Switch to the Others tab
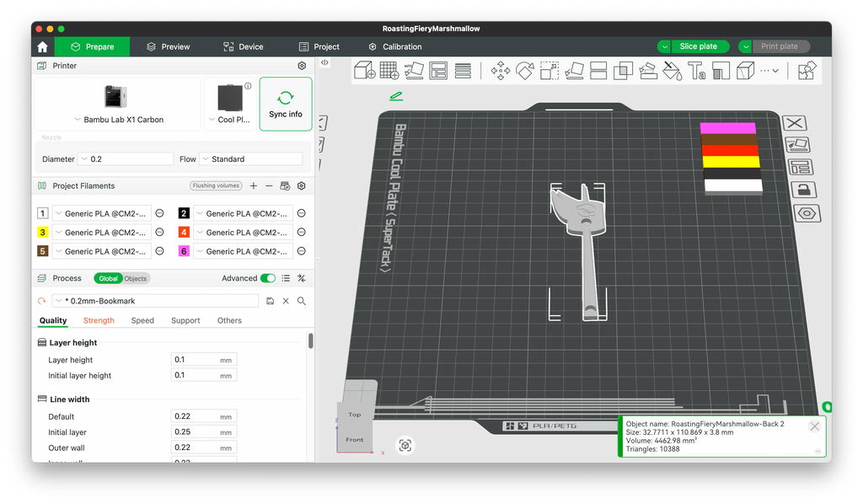The width and height of the screenshot is (863, 504). click(229, 320)
